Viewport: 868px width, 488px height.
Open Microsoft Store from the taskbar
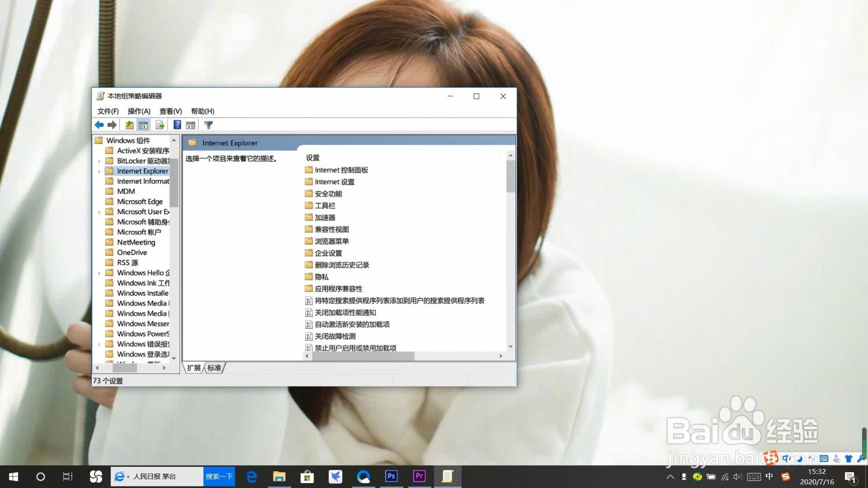tap(307, 477)
